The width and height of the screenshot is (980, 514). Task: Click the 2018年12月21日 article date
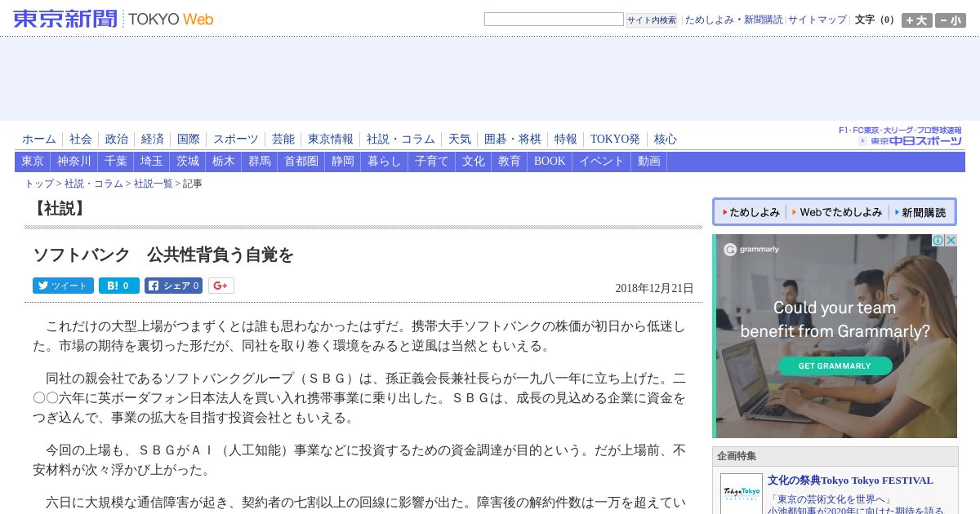(x=654, y=288)
